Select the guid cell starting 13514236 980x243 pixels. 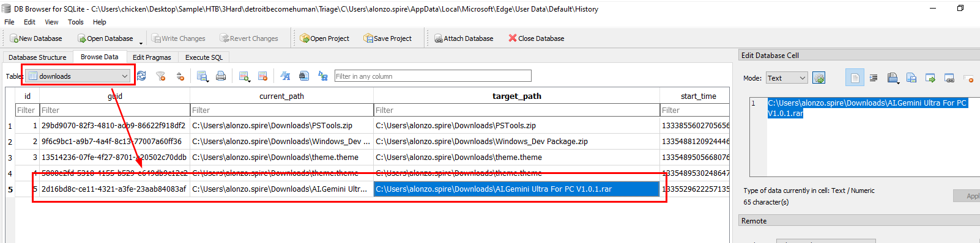tap(115, 158)
